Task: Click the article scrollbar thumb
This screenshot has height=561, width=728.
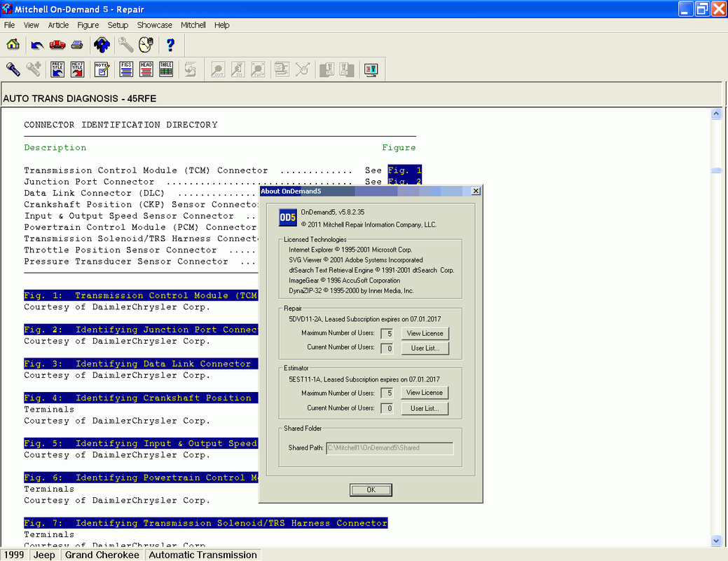Action: 716,170
